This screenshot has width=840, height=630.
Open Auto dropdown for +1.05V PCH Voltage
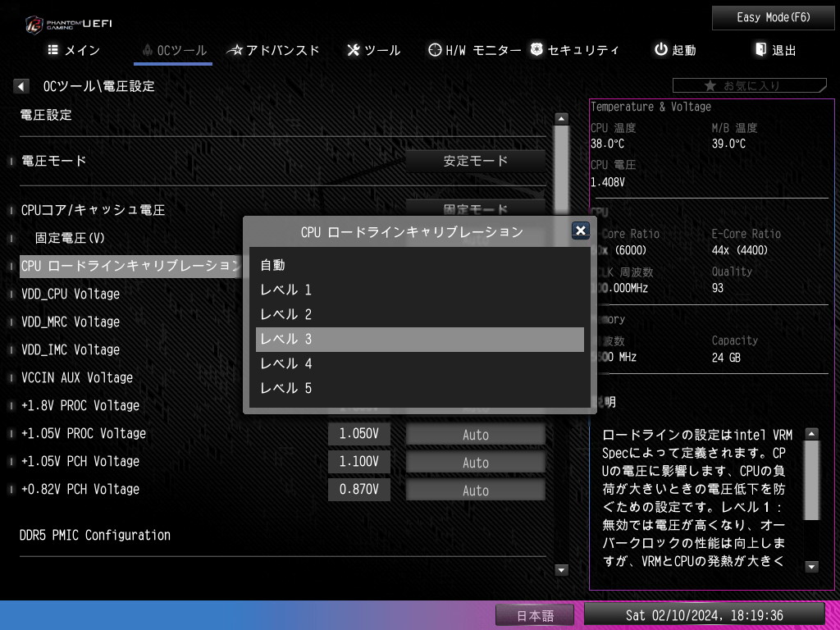(475, 463)
